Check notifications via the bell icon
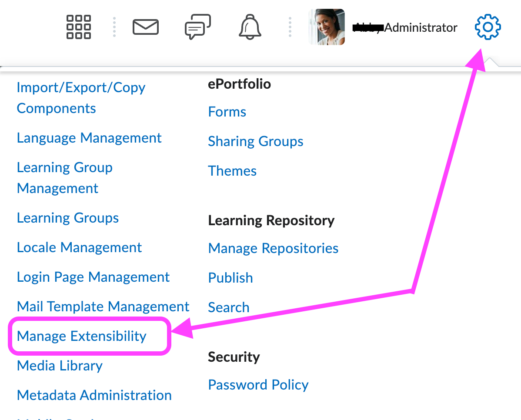Viewport: 521px width, 420px height. (250, 27)
